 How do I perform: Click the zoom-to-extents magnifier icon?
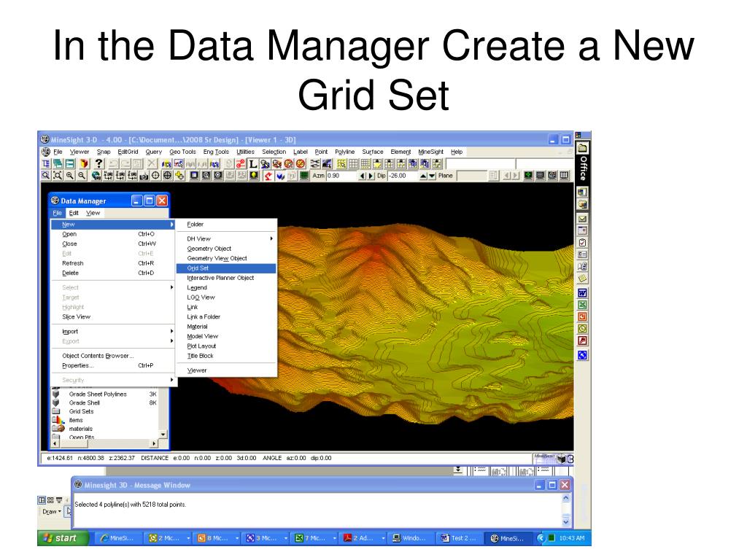click(57, 176)
